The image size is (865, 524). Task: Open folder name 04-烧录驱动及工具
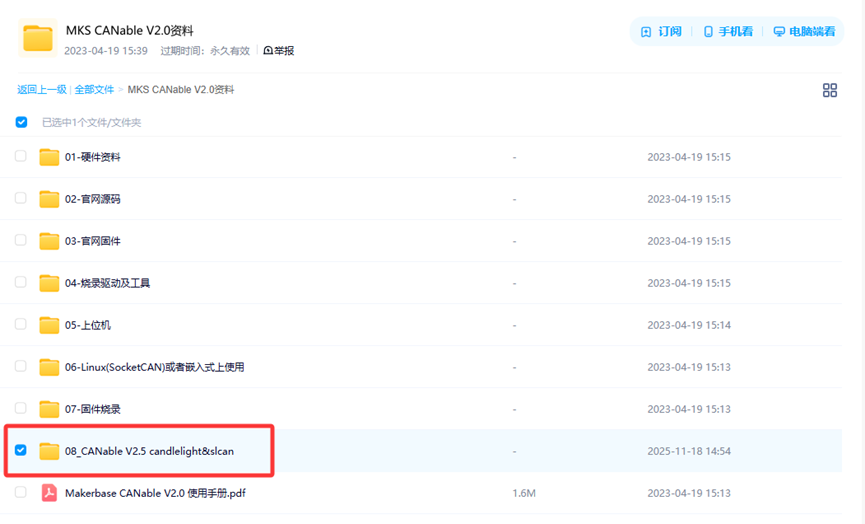point(108,283)
